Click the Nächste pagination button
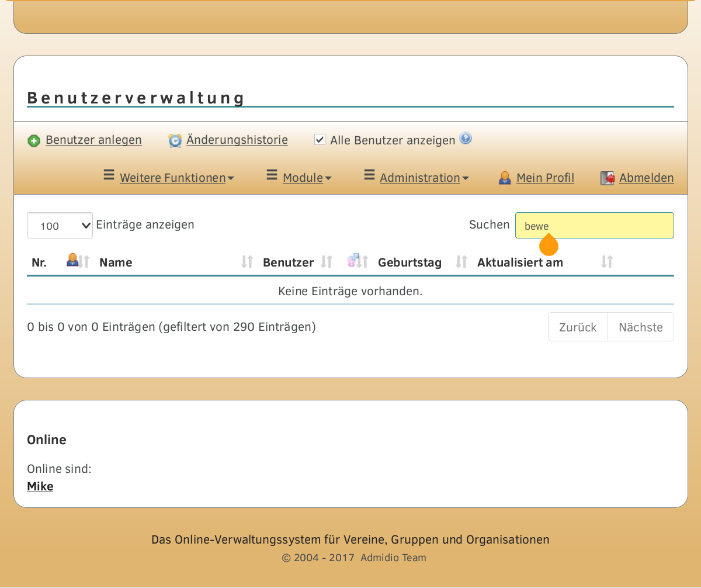Image resolution: width=701 pixels, height=588 pixels. tap(640, 327)
